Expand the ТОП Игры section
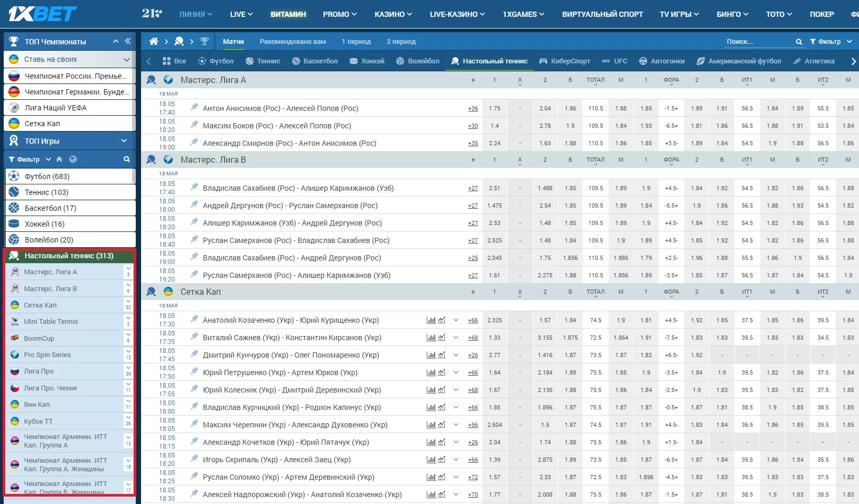The image size is (859, 504). (124, 141)
